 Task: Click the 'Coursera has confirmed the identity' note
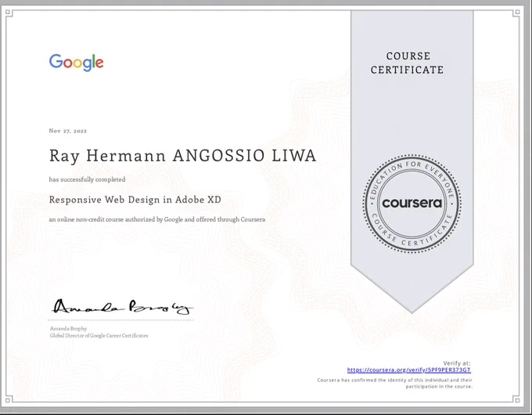(394, 383)
